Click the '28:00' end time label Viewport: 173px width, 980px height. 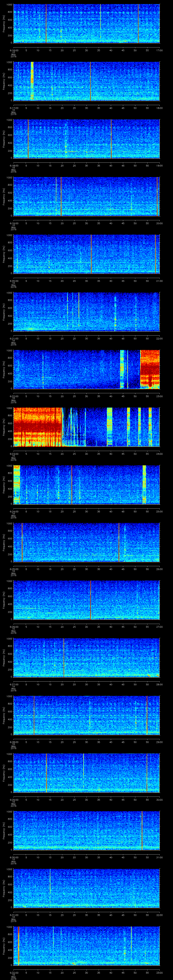pos(159,684)
